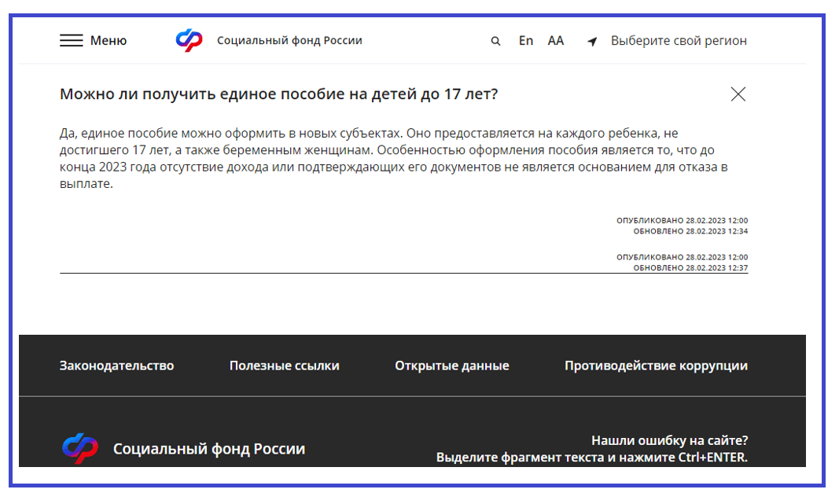Click the location arrow icon
The height and width of the screenshot is (504, 839).
pyautogui.click(x=592, y=42)
